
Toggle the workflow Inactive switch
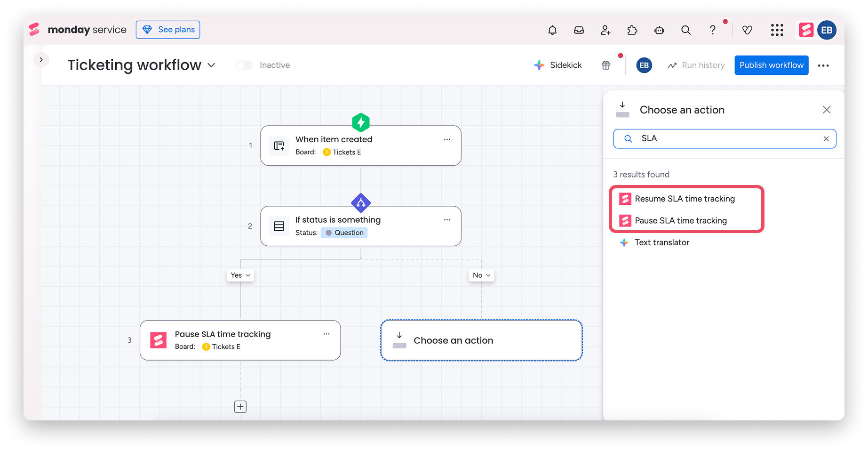pyautogui.click(x=244, y=65)
